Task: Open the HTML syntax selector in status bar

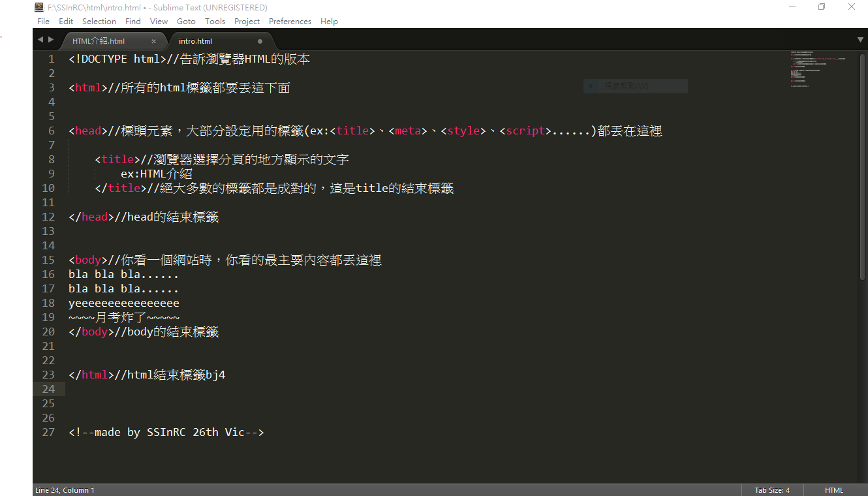Action: (833, 490)
